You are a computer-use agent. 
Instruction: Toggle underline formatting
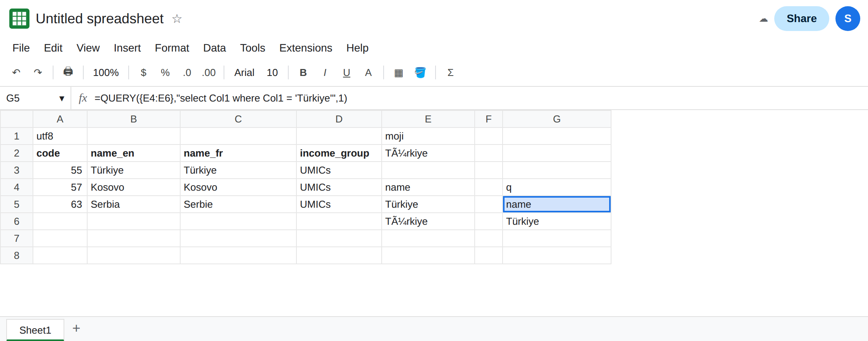coord(346,72)
